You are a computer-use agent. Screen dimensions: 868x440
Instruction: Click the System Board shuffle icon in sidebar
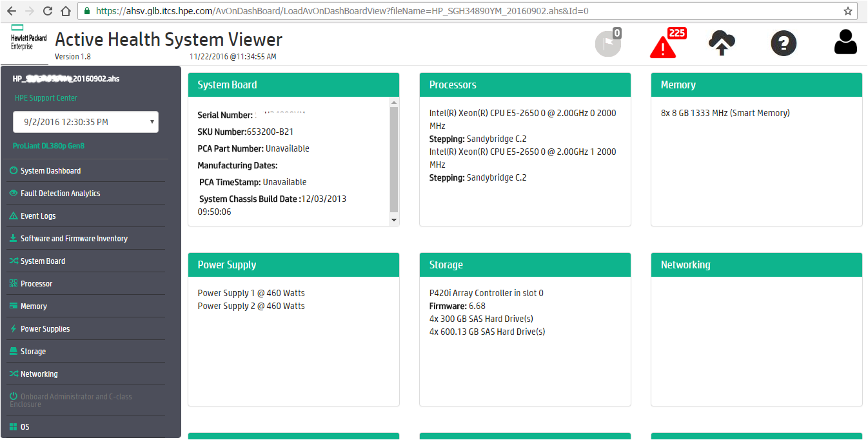(x=14, y=261)
